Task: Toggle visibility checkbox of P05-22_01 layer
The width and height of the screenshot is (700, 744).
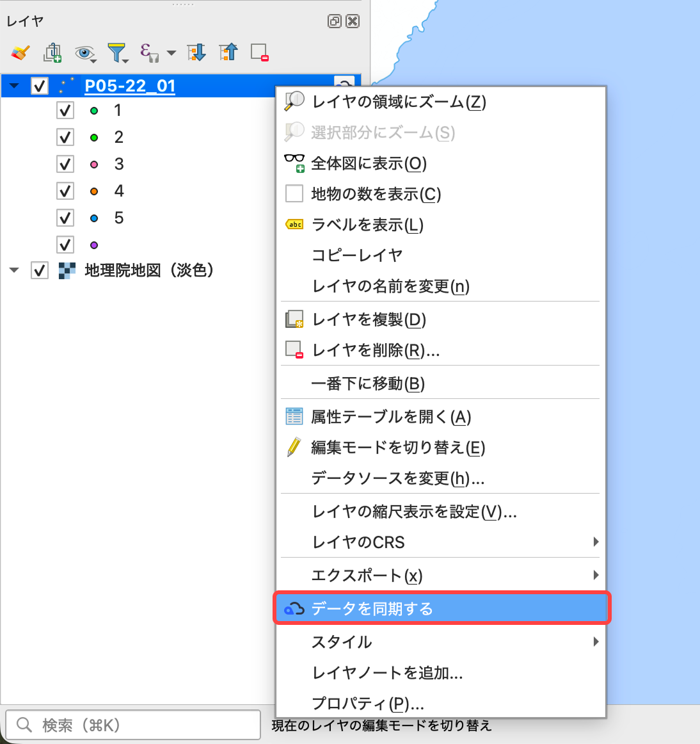Action: pos(40,86)
